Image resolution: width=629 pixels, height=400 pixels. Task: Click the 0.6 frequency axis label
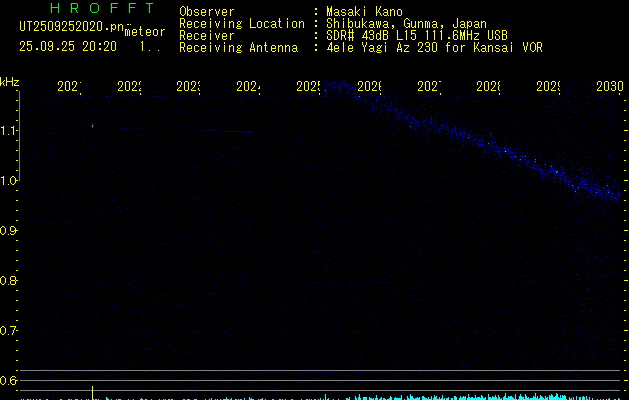click(10, 381)
